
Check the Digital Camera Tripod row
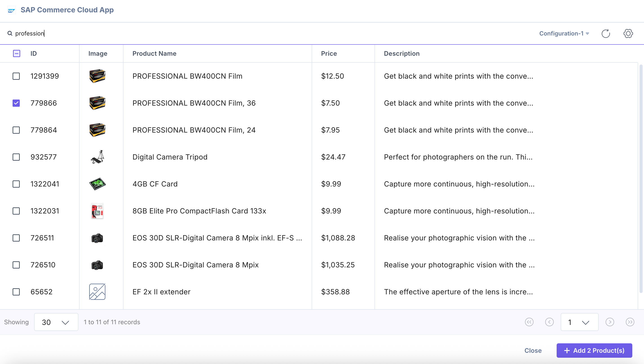click(16, 157)
